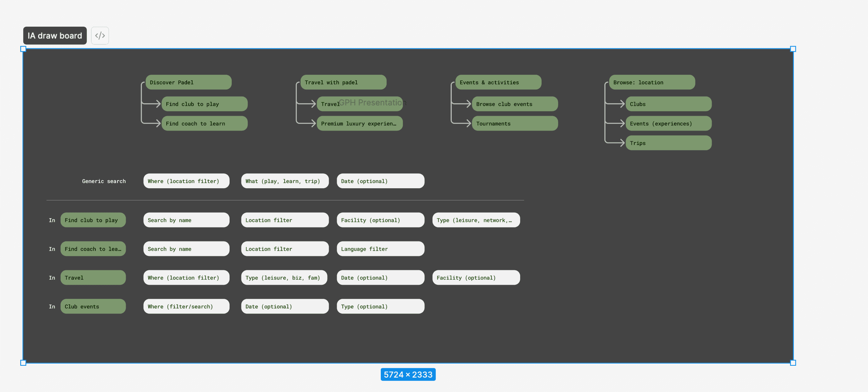
Task: Click the top-right frame selection handle
Action: tap(793, 49)
